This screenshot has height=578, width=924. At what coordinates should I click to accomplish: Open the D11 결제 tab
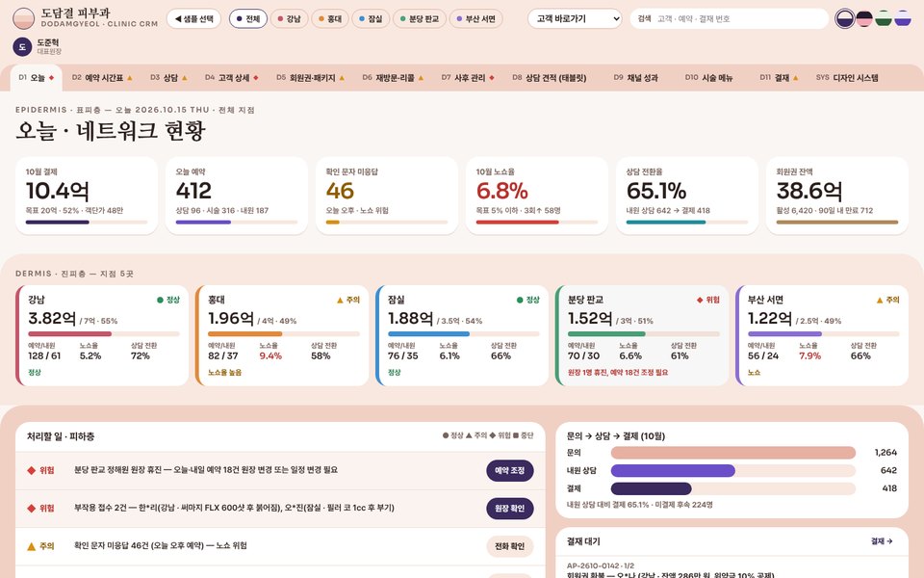coord(779,78)
